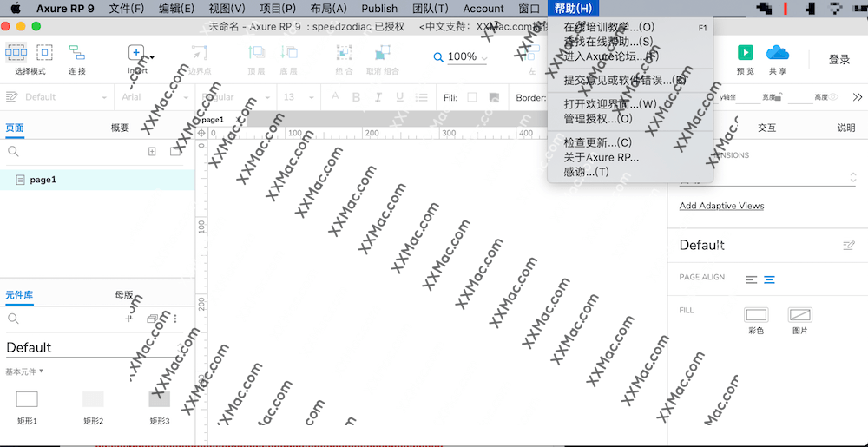Toggle bold formatting
Image resolution: width=868 pixels, height=447 pixels.
coord(356,97)
